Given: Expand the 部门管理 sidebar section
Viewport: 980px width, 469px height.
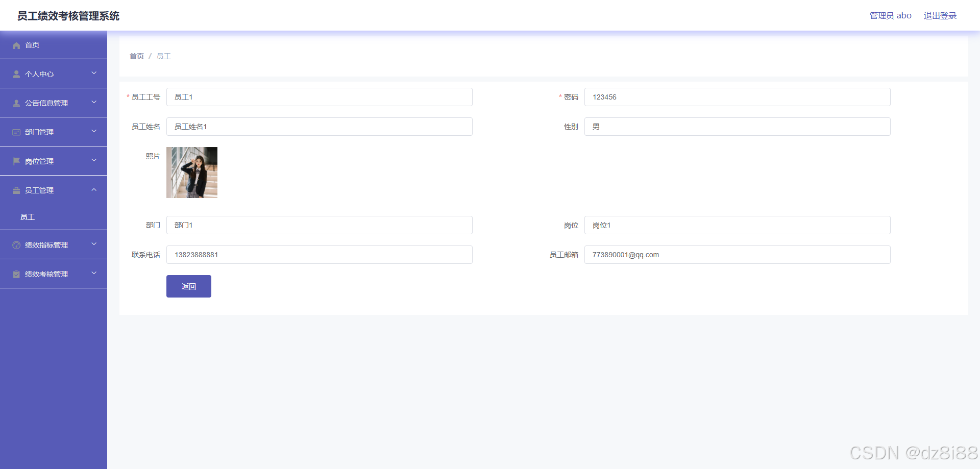Looking at the screenshot, I should (94, 132).
